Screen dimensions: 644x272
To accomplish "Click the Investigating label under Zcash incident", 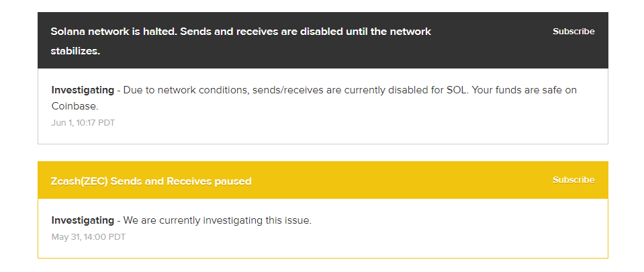I will point(83,220).
